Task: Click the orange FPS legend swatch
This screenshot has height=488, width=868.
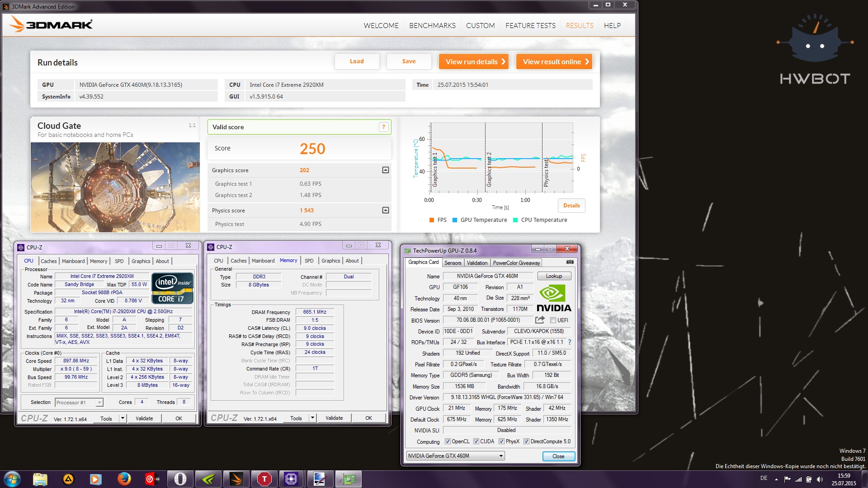Action: coord(432,220)
